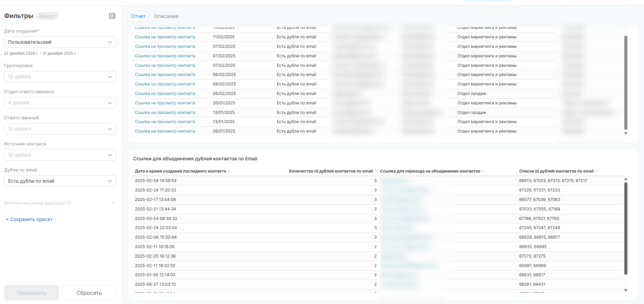This screenshot has width=644, height=304.
Task: Select cell 2025-02-25 16:12:38
Action: pyautogui.click(x=155, y=256)
